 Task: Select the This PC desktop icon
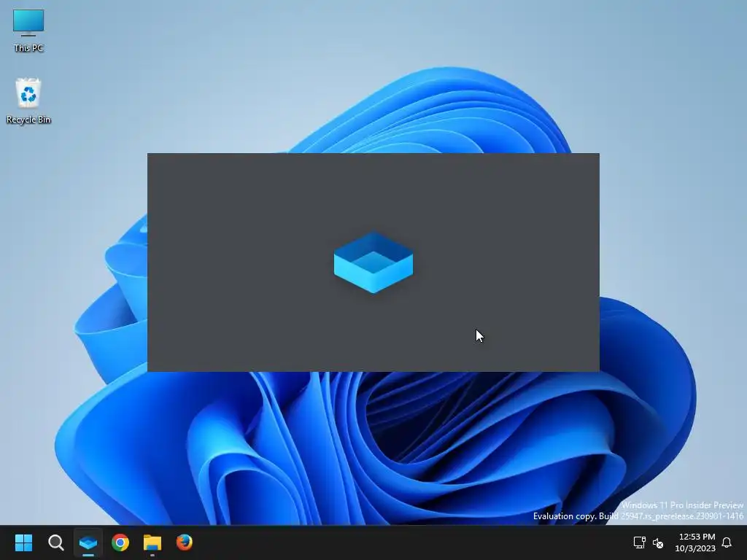[x=28, y=31]
